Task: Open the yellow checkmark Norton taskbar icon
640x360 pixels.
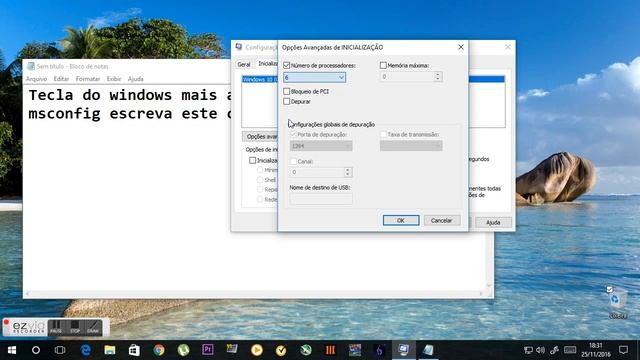Action: (281, 350)
